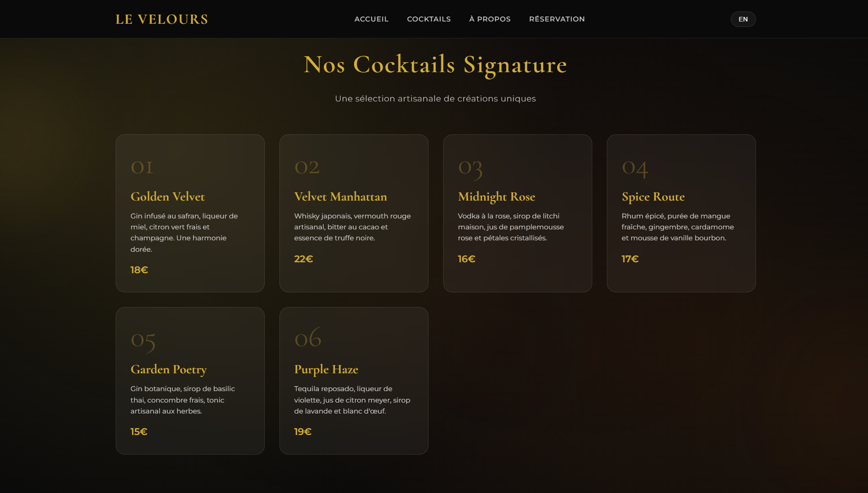Go to the COCKTAILS menu item
The width and height of the screenshot is (868, 493).
tap(429, 19)
